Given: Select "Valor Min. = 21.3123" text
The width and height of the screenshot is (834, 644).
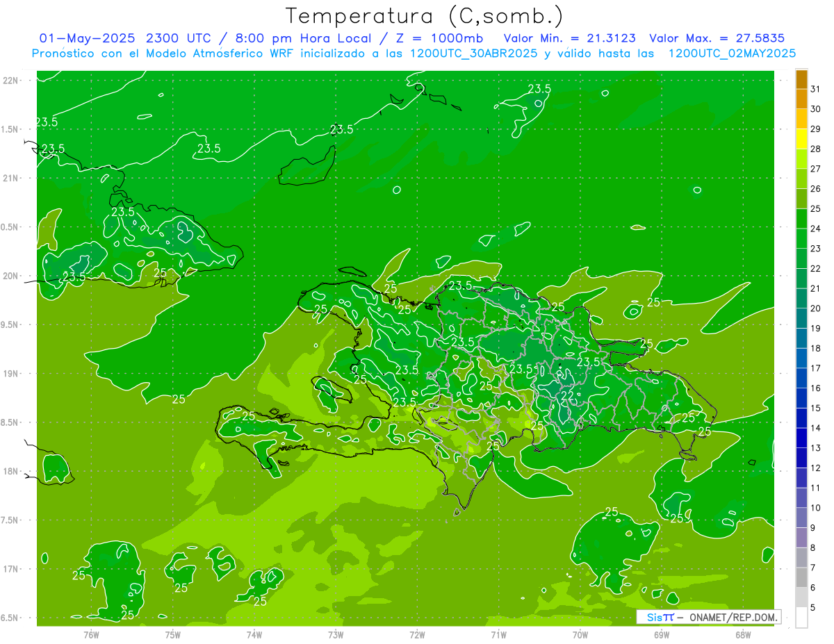Looking at the screenshot, I should (x=569, y=38).
